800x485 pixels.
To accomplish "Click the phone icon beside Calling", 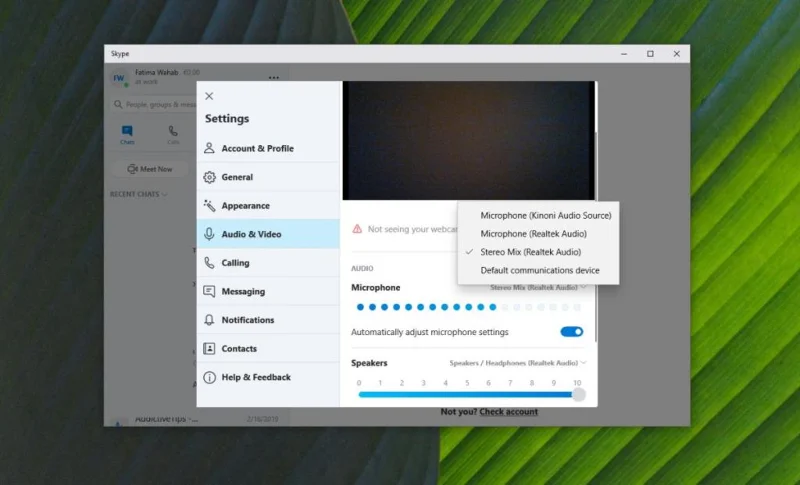I will [209, 263].
